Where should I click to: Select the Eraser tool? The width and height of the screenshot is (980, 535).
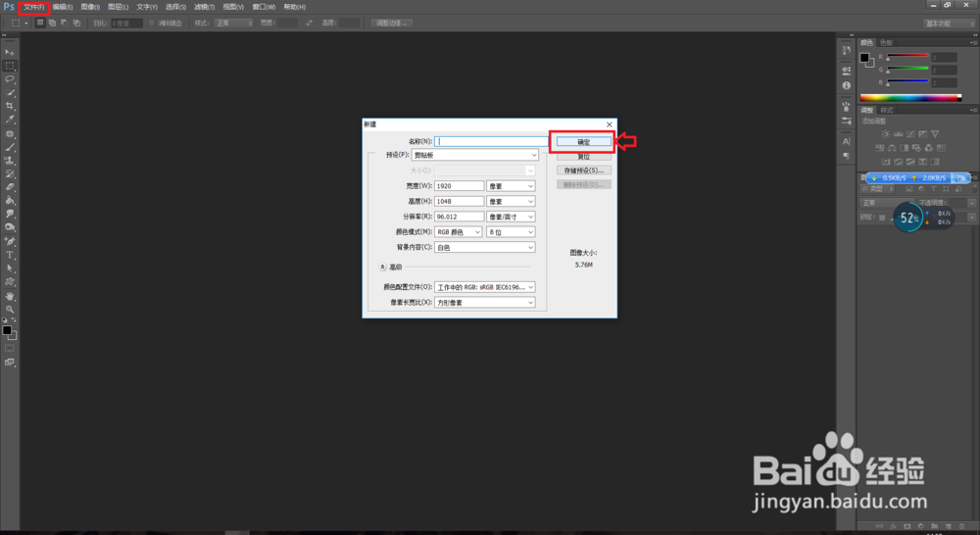pyautogui.click(x=10, y=187)
